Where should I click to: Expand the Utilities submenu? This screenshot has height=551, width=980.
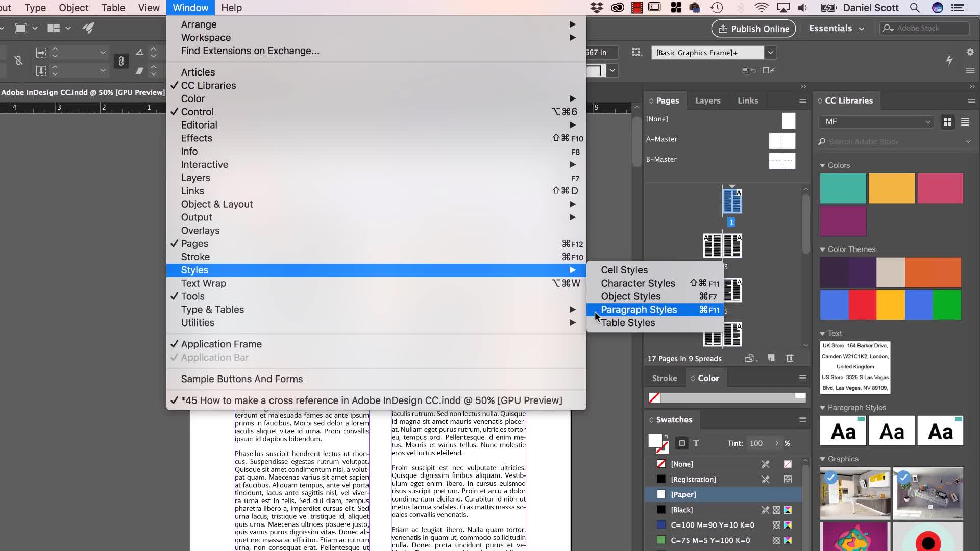(x=376, y=323)
